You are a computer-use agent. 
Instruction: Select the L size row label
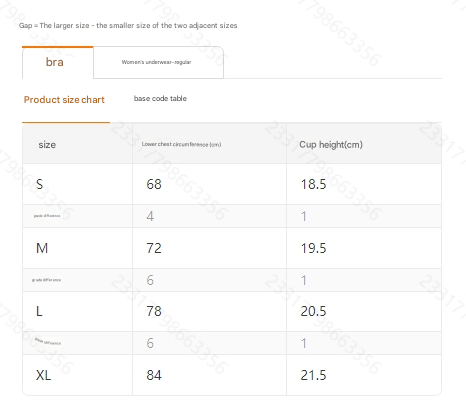click(x=39, y=311)
